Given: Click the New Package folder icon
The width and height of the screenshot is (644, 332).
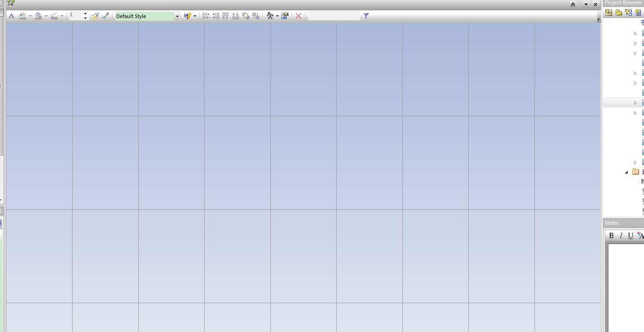Looking at the screenshot, I should tap(619, 13).
